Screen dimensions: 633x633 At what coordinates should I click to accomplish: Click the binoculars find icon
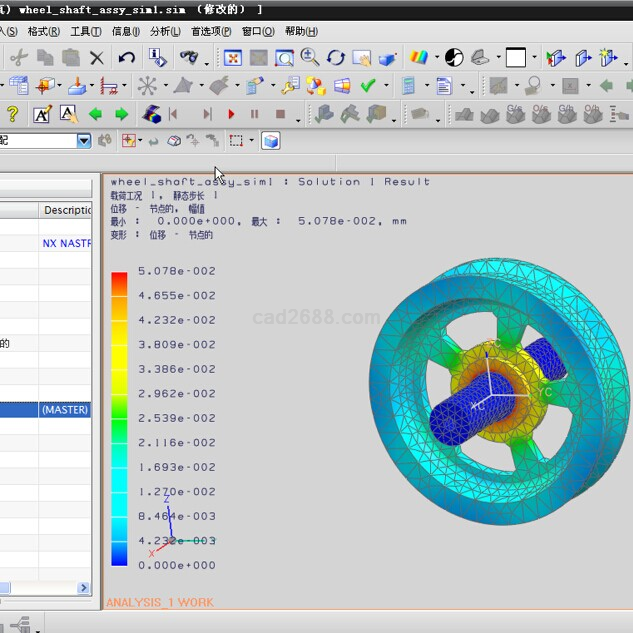click(x=188, y=58)
